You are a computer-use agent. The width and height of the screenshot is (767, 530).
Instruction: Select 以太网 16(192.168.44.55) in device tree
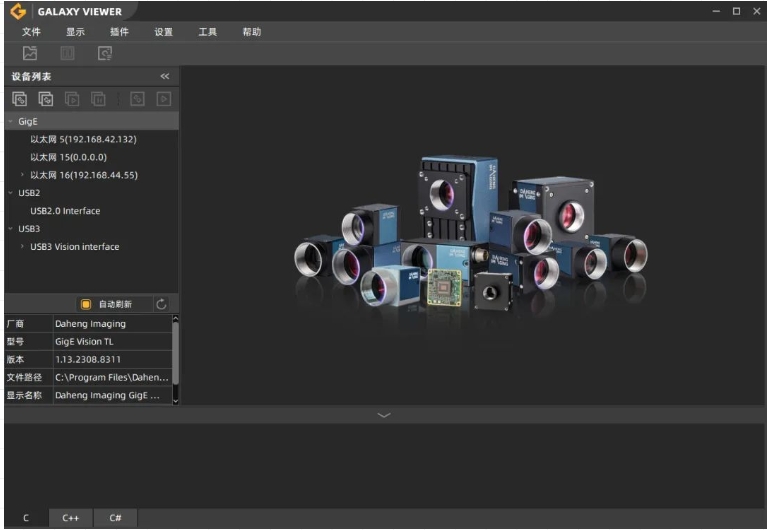[84, 175]
